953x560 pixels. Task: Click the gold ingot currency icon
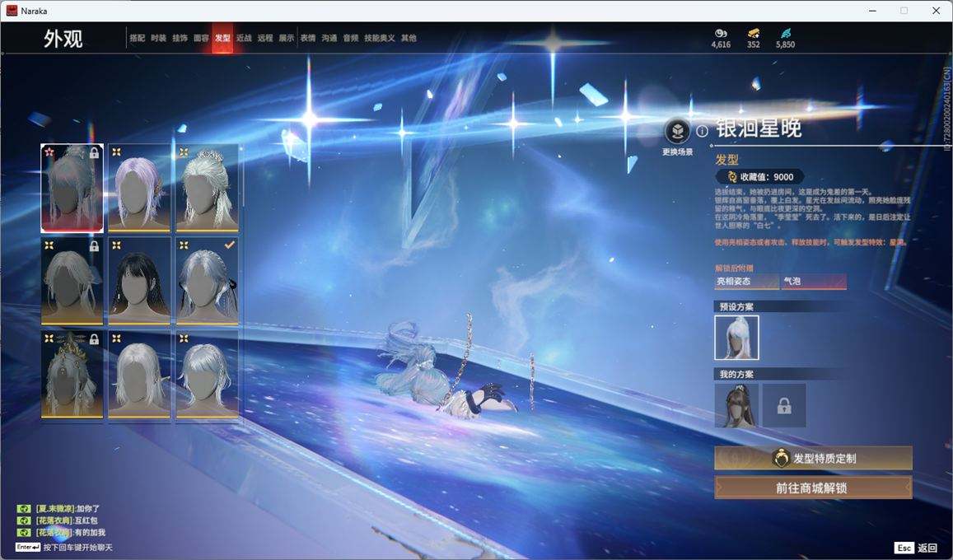click(753, 33)
